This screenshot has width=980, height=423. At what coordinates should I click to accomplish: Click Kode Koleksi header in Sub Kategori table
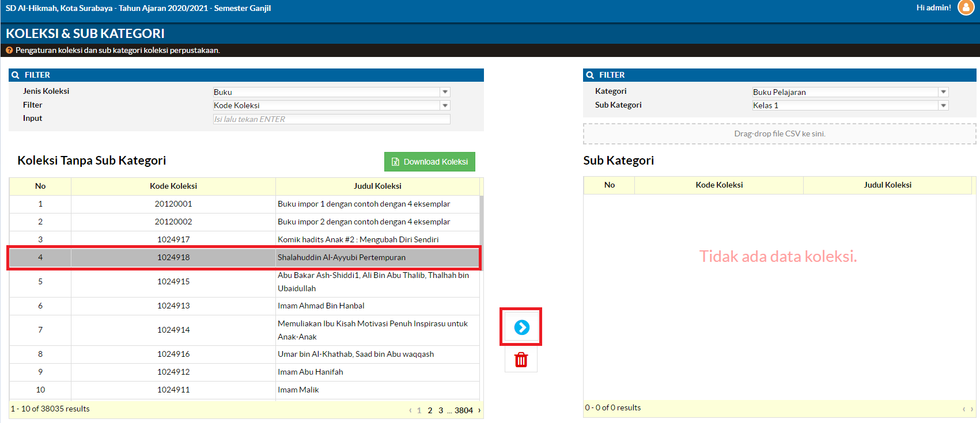pyautogui.click(x=719, y=185)
